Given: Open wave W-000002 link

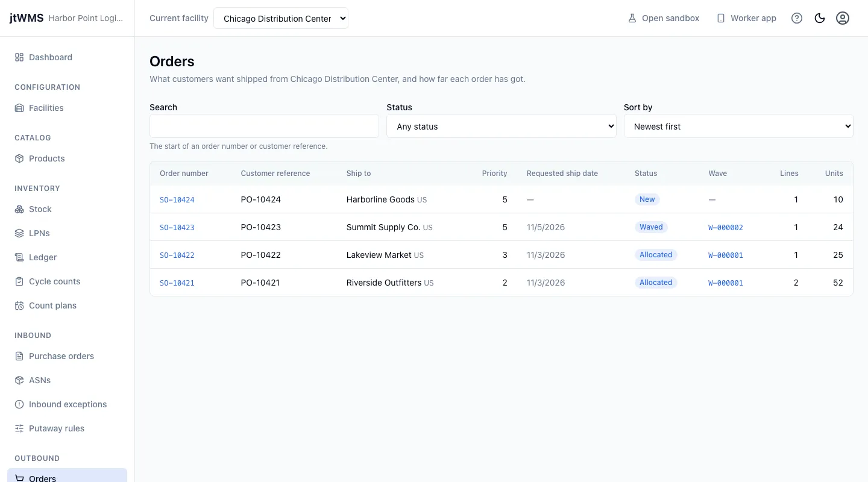Looking at the screenshot, I should click(726, 228).
